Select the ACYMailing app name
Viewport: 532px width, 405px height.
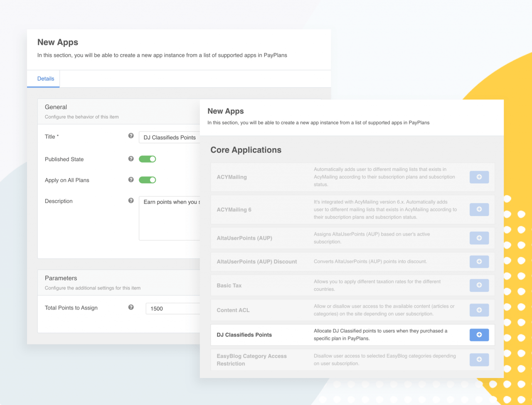pyautogui.click(x=232, y=177)
